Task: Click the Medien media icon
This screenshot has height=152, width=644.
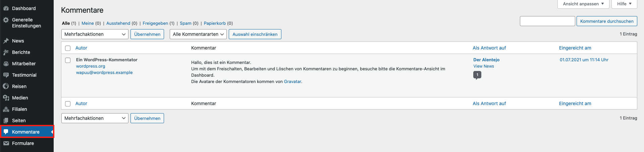Action: (6, 98)
